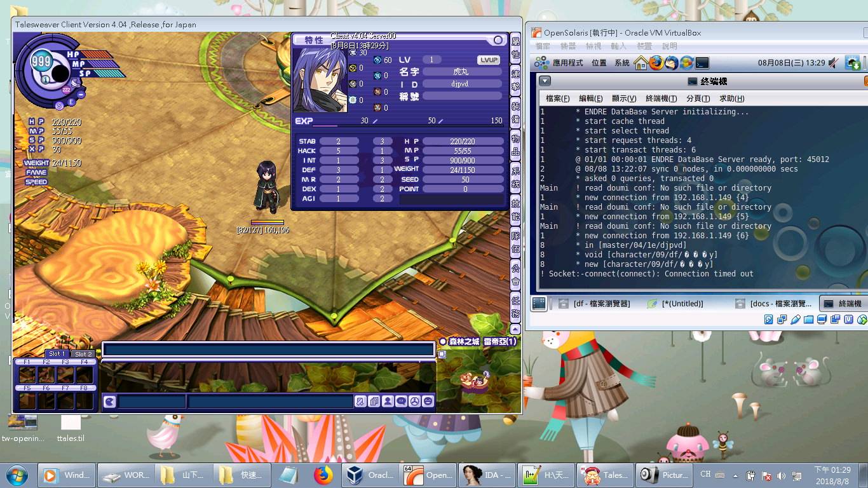Click the LVUP button in character panel
This screenshot has width=868, height=488.
(x=489, y=60)
